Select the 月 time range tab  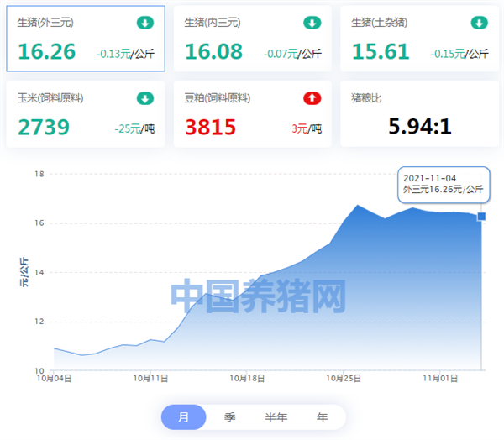[x=183, y=416]
